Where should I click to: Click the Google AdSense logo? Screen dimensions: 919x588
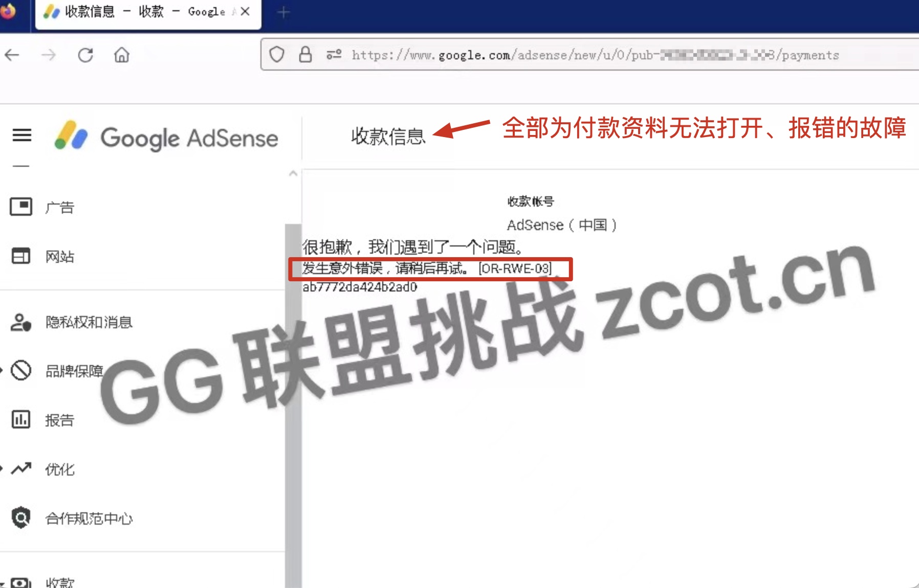click(x=166, y=137)
